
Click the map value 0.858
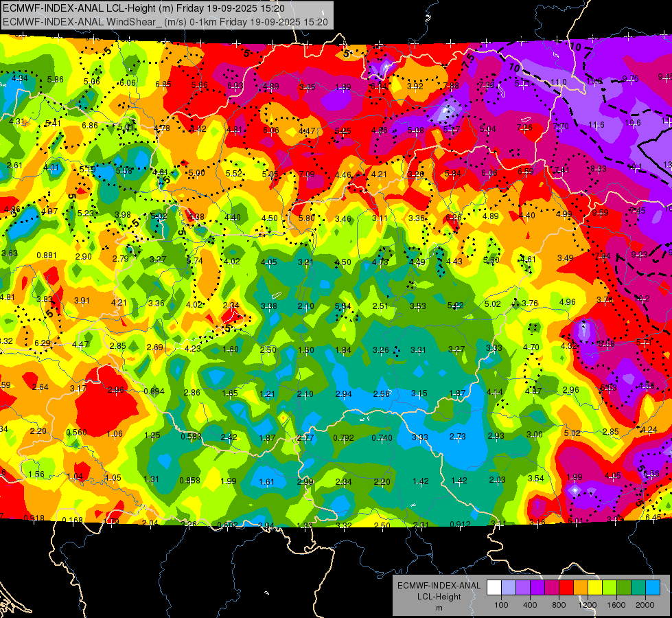click(x=189, y=481)
